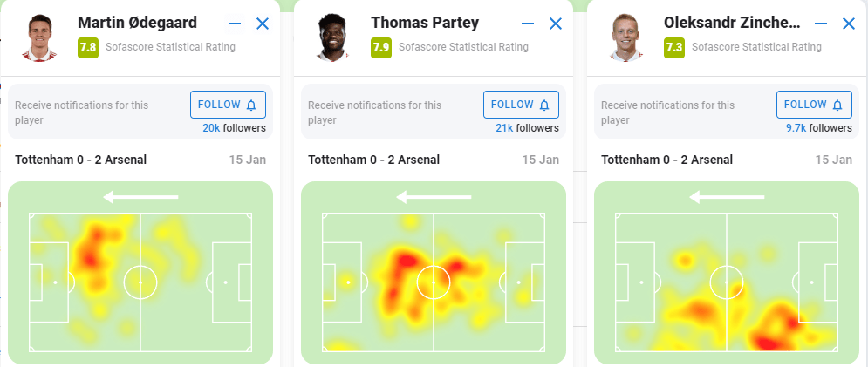
Task: Minimize Thomas Partey's player card
Action: pos(528,24)
